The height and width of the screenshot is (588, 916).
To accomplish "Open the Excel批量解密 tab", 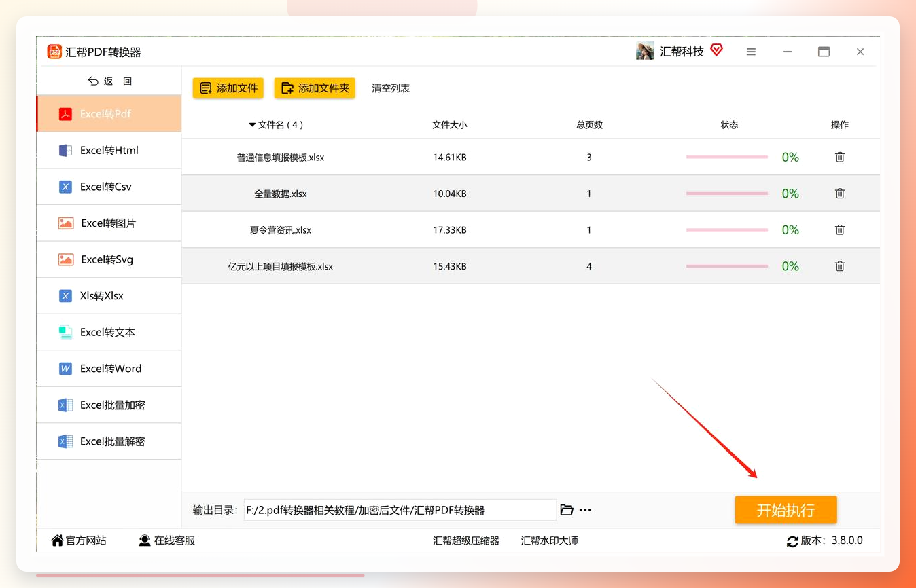I will (109, 441).
